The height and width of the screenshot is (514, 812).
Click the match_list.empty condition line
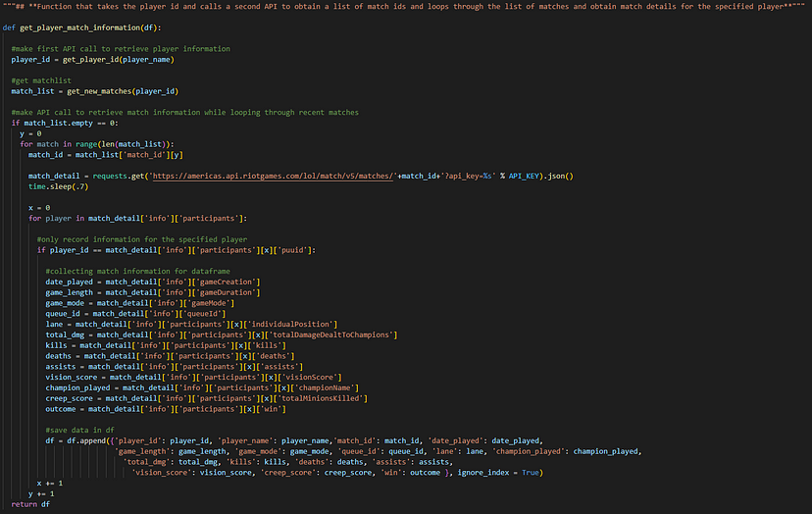click(x=65, y=123)
